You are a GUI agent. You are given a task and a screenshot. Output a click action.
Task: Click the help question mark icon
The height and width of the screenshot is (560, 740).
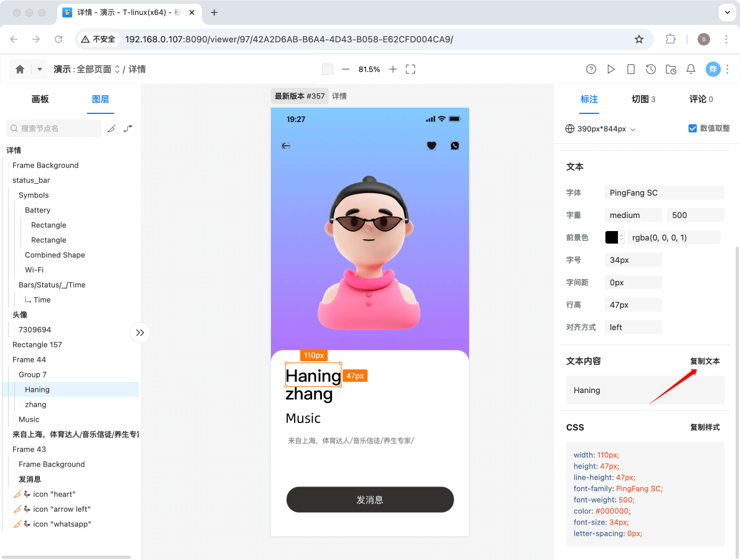pos(591,69)
